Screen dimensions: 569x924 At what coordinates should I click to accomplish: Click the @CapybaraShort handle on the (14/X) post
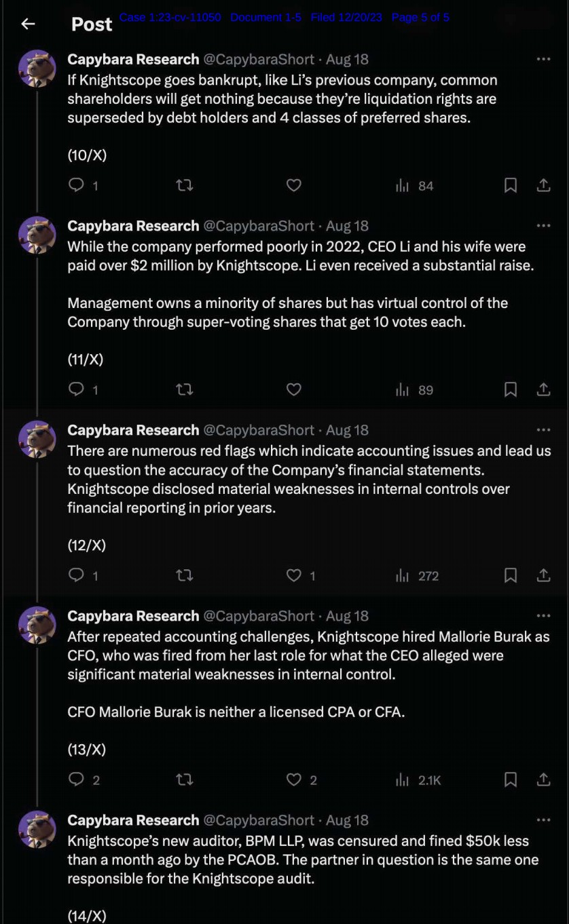[x=259, y=820]
